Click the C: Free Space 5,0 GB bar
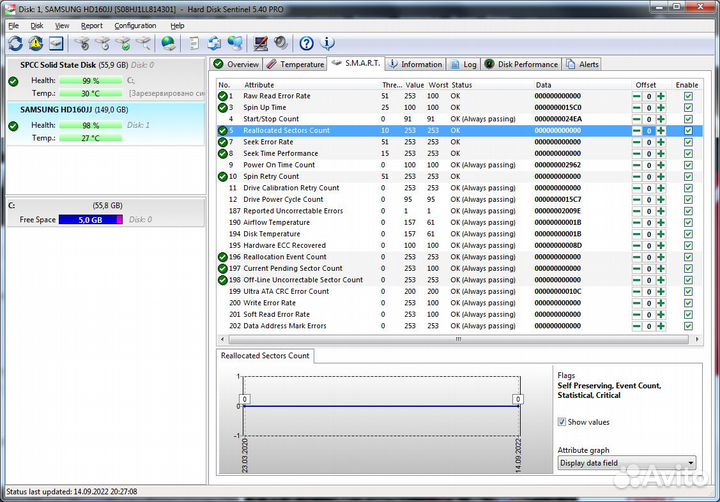The height and width of the screenshot is (502, 720). click(91, 220)
